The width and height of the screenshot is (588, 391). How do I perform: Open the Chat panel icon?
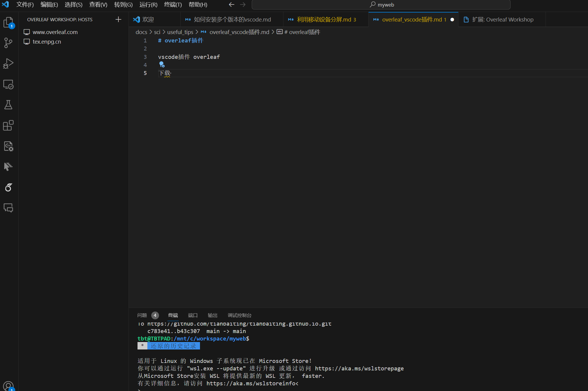(x=8, y=208)
